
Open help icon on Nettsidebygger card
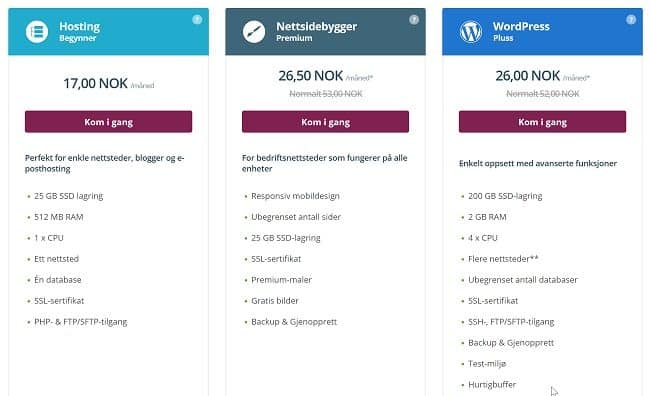(414, 19)
